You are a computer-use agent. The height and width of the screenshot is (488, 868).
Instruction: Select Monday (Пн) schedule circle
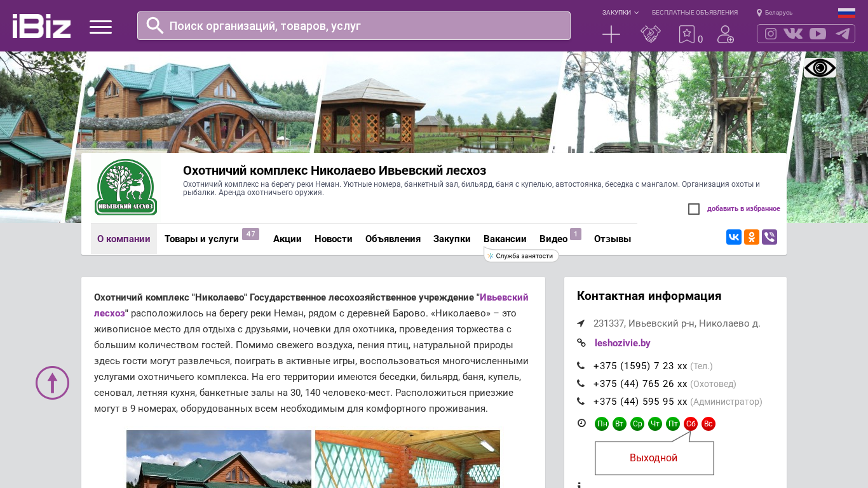pos(602,424)
